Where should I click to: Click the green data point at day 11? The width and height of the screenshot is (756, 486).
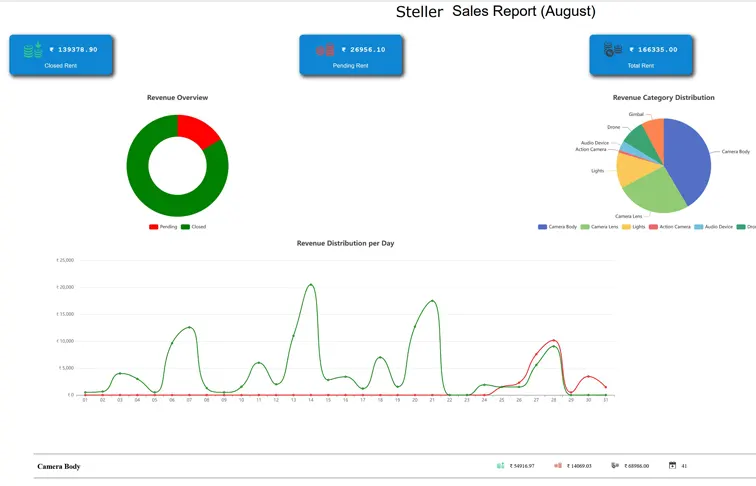pos(258,363)
